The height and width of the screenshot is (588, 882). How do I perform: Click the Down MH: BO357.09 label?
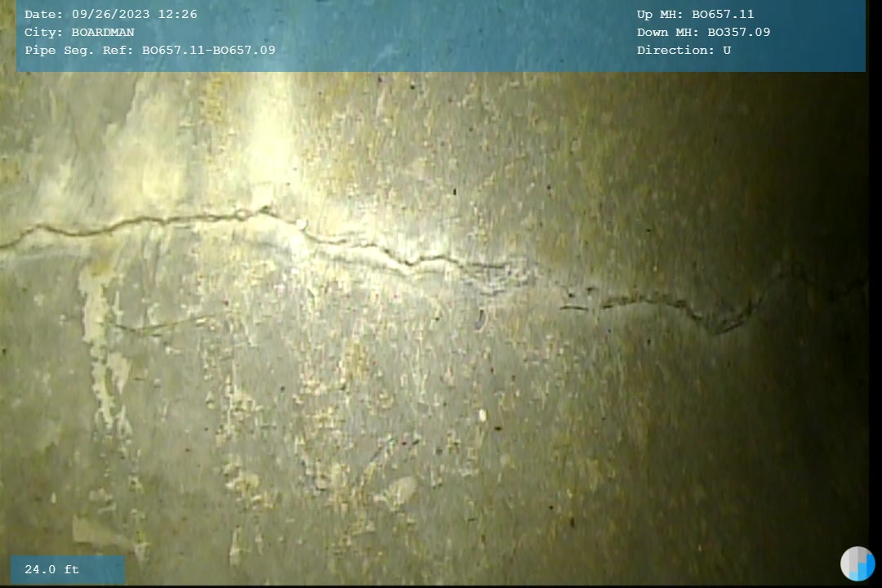click(704, 32)
